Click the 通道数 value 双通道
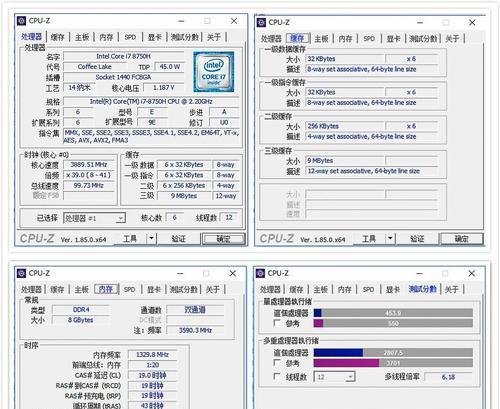The width and height of the screenshot is (500, 409). [195, 310]
